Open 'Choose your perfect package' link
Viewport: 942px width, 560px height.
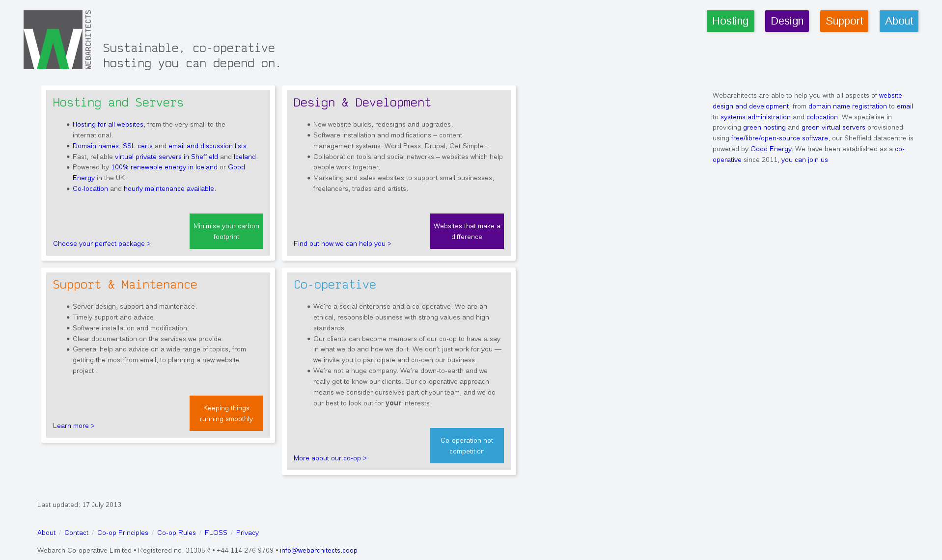coord(102,244)
